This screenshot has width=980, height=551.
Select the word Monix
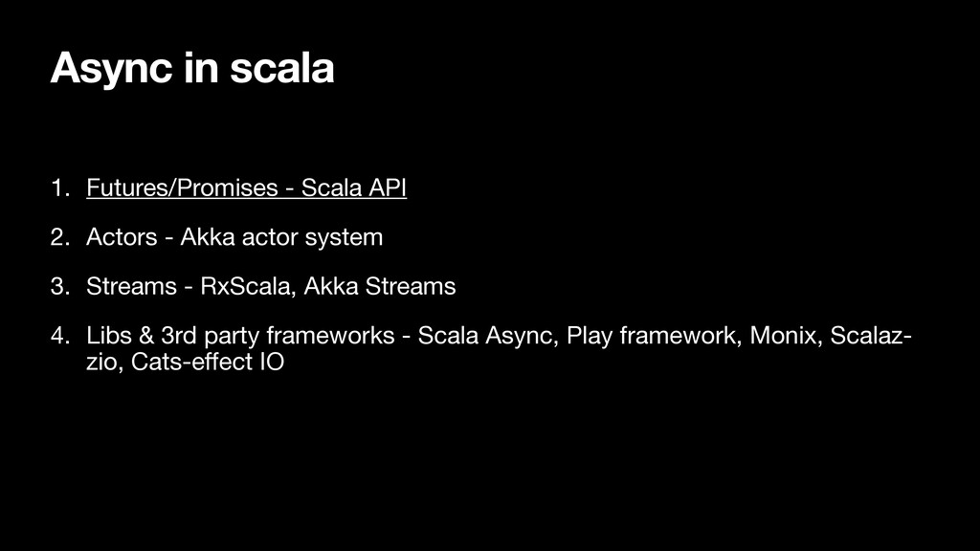point(784,336)
